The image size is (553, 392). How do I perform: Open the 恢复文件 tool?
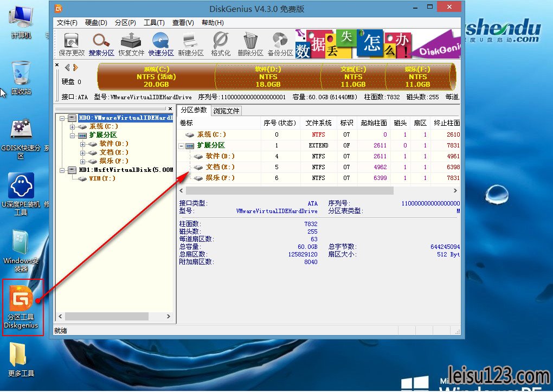[131, 44]
